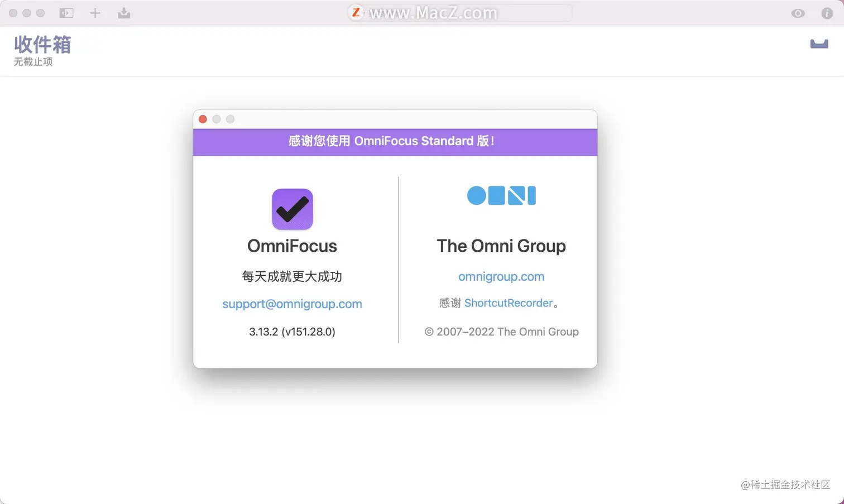844x504 pixels.
Task: Click the purple OmniFocus Standard banner
Action: point(395,142)
